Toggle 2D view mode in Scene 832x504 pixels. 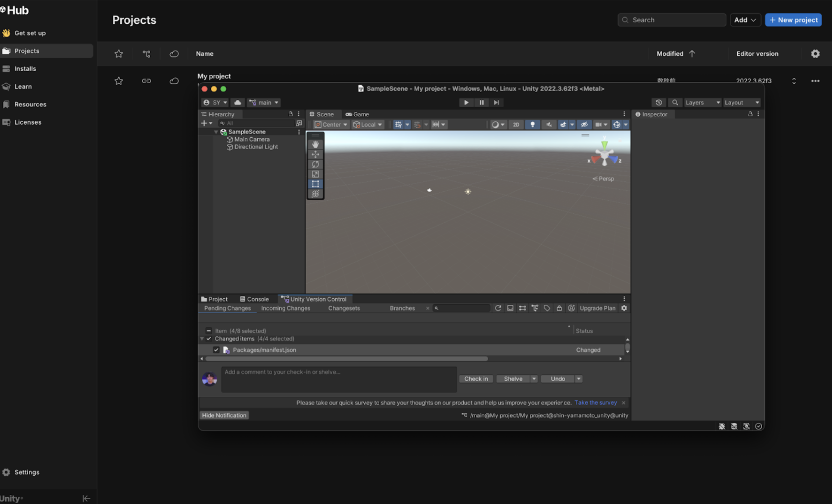click(x=516, y=125)
